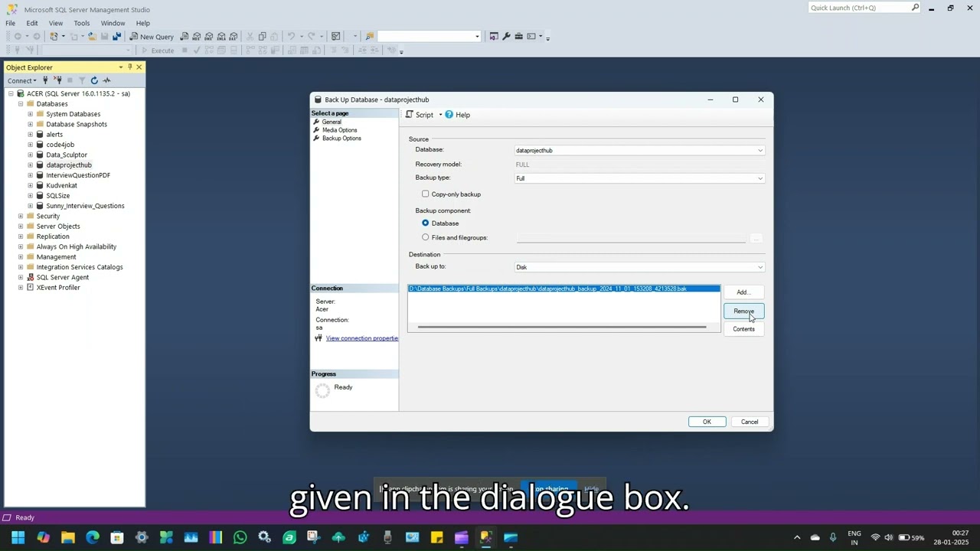This screenshot has height=551, width=980.
Task: Open Properties Window wrench toolbar icon
Action: click(506, 36)
